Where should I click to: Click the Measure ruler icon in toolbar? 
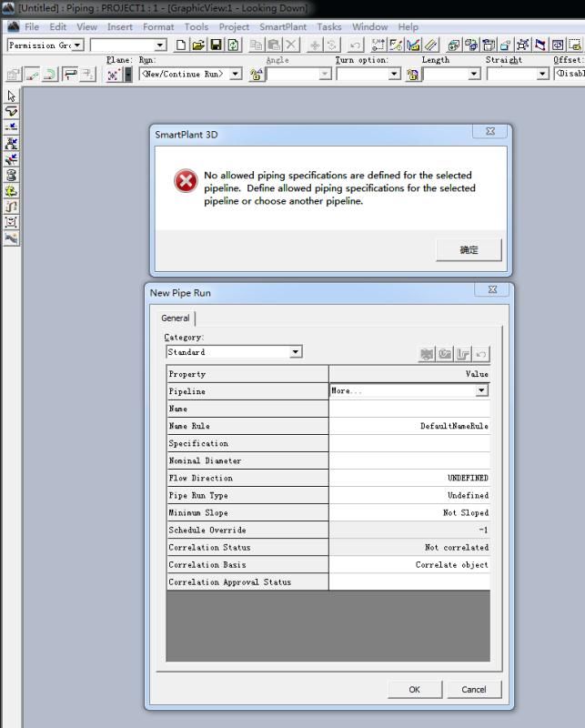[431, 45]
